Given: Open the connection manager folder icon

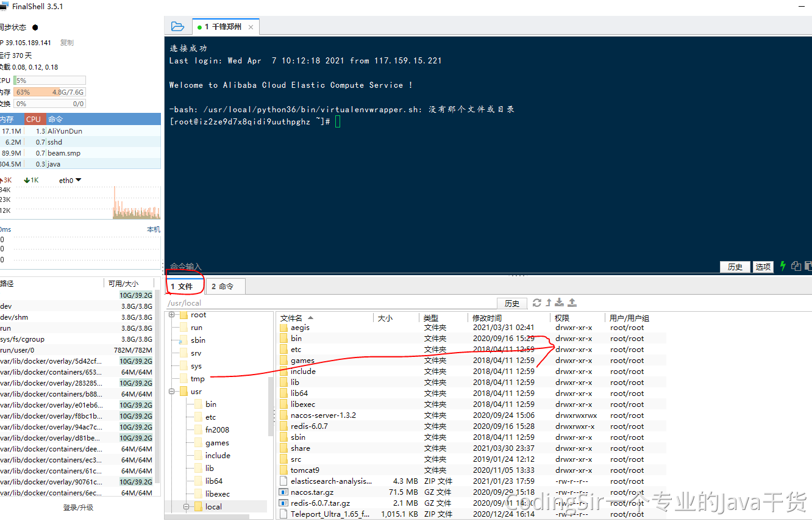Looking at the screenshot, I should point(177,26).
